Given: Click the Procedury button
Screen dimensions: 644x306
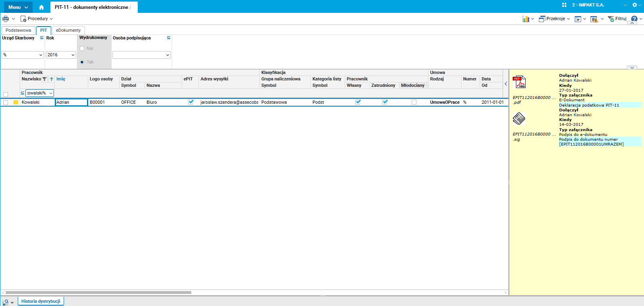Looking at the screenshot, I should click(x=37, y=19).
